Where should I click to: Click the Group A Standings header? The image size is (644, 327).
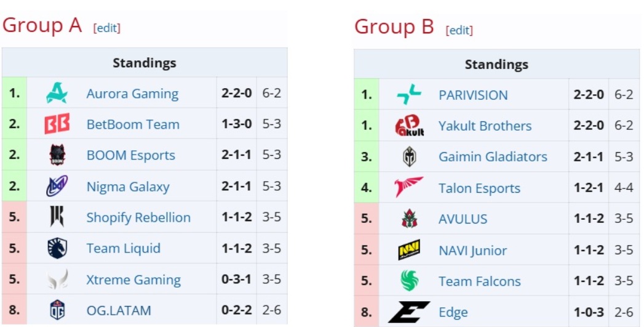tap(145, 63)
